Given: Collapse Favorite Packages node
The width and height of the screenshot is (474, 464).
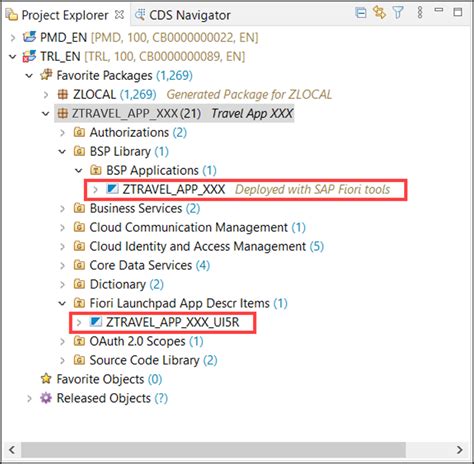Looking at the screenshot, I should pyautogui.click(x=29, y=76).
